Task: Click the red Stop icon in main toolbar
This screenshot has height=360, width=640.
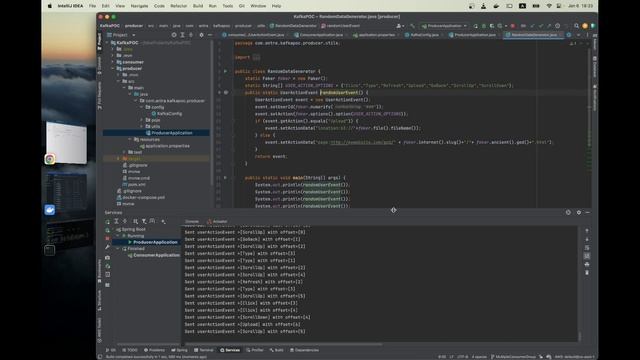Action: tap(513, 26)
